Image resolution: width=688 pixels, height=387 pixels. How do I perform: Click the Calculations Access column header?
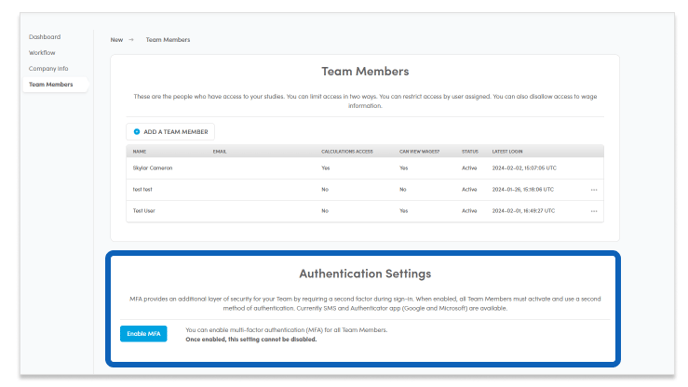click(x=347, y=151)
